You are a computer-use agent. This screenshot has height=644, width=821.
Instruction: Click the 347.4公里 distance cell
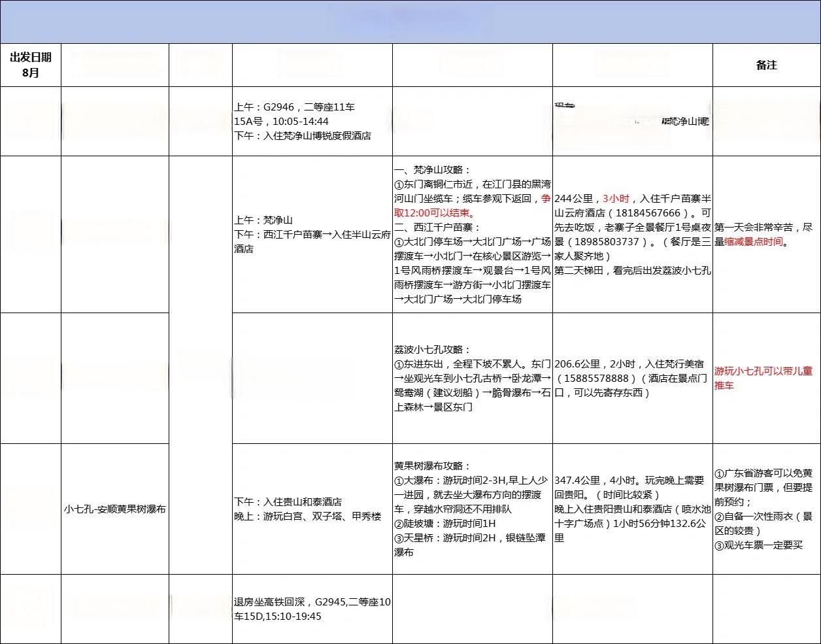pos(632,509)
